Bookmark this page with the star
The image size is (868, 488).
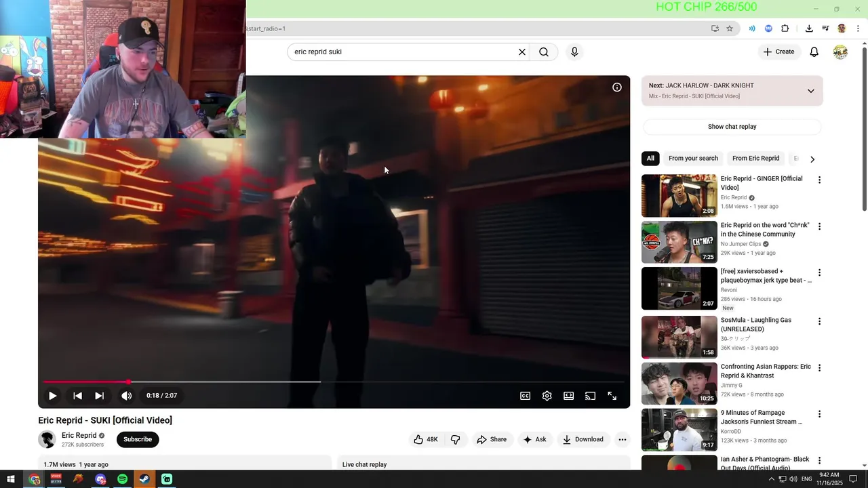[x=730, y=28]
